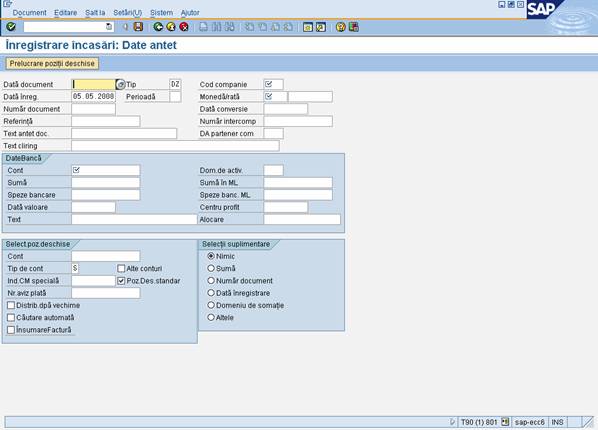598x430 pixels.
Task: Click the yellow Help question mark icon
Action: (x=341, y=27)
